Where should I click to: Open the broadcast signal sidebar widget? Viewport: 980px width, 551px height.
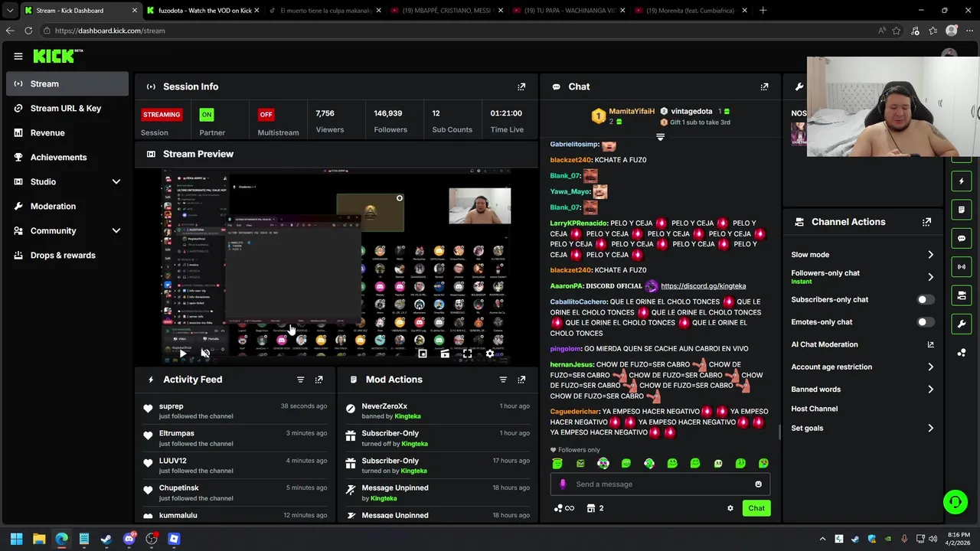click(x=962, y=266)
